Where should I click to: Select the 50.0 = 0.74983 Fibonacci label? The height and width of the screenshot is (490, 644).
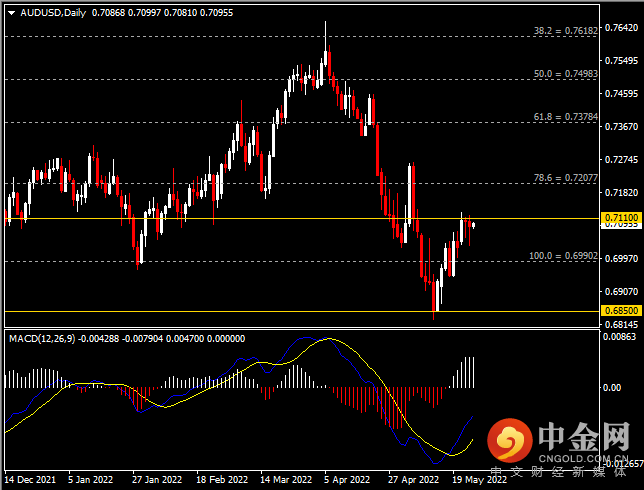pos(566,74)
